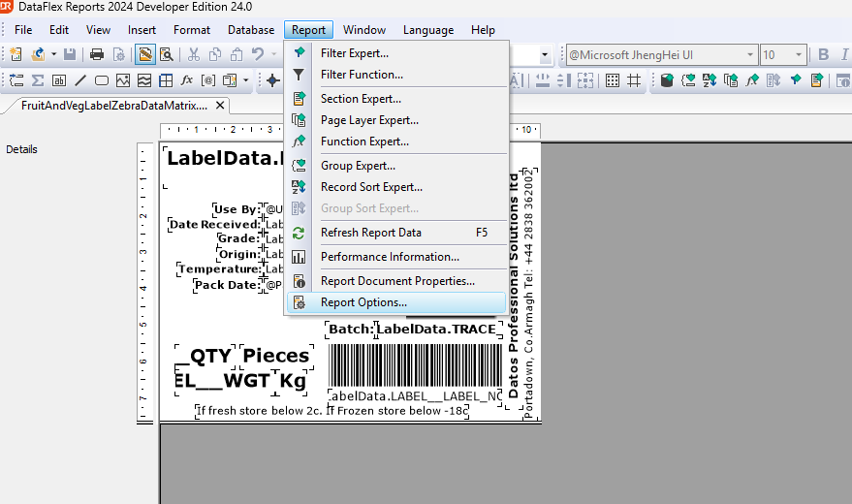Select the Insert Line tool
This screenshot has width=852, height=504.
click(x=80, y=79)
